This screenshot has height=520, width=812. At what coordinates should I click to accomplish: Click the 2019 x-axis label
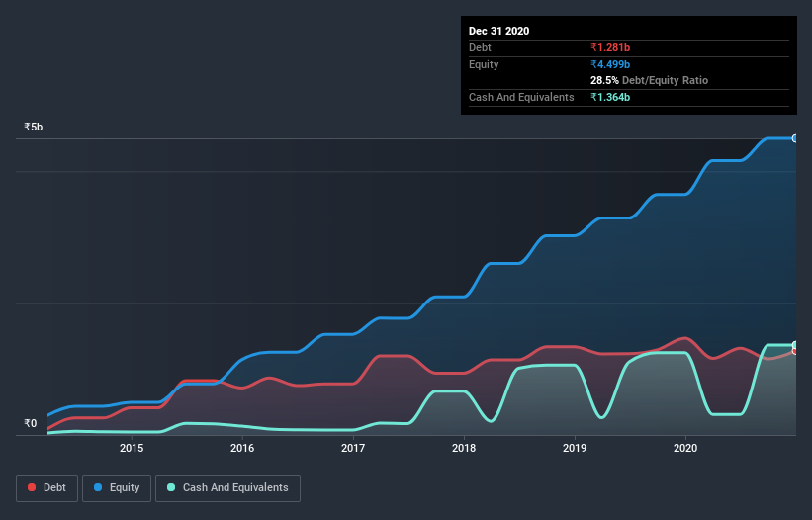click(x=575, y=448)
